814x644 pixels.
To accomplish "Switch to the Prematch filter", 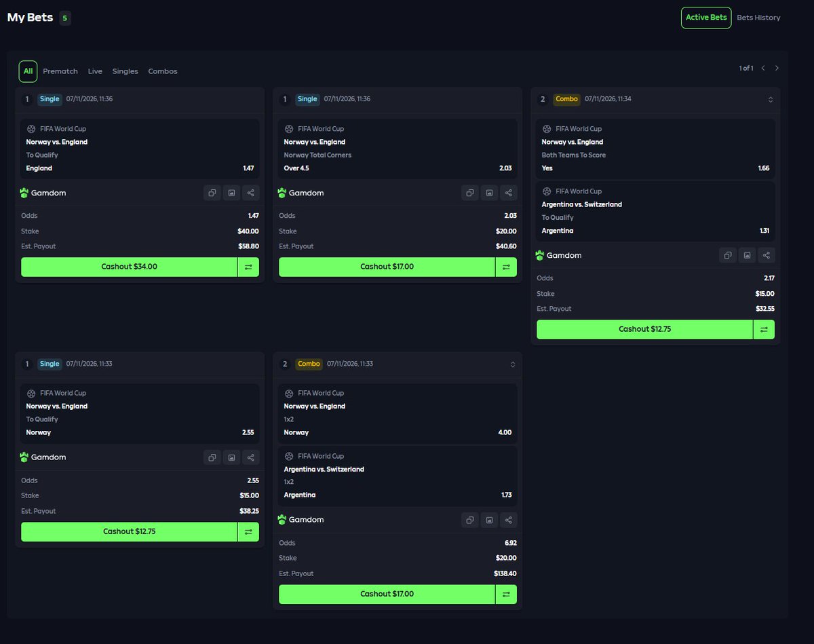I will [x=60, y=71].
